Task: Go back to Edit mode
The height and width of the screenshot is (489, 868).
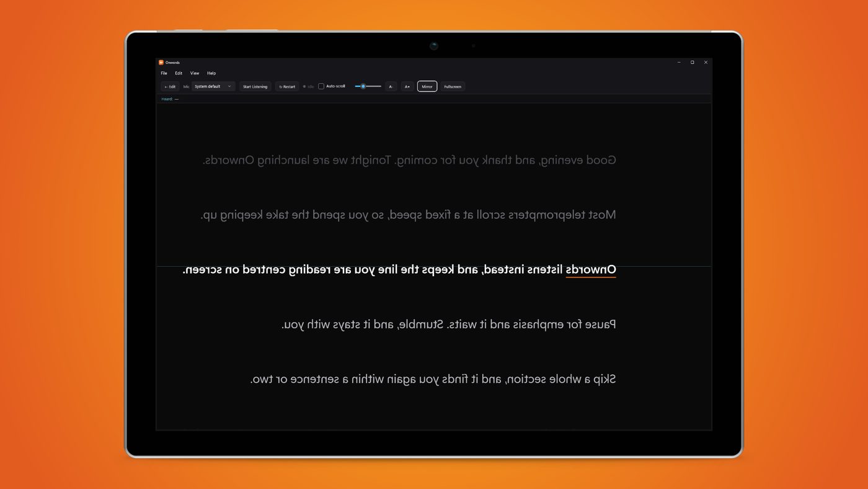Action: (x=170, y=86)
